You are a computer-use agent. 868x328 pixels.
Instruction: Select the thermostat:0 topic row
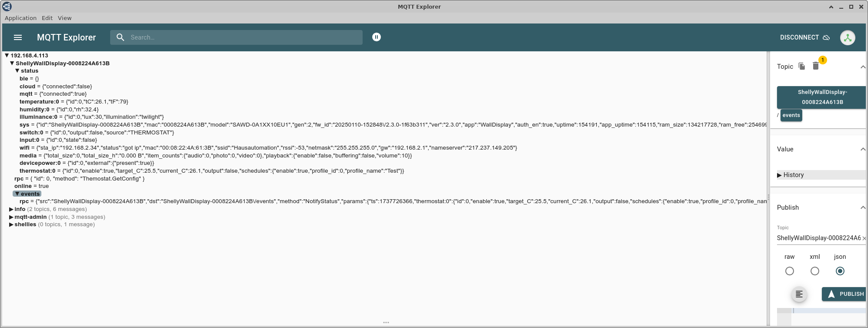[212, 171]
